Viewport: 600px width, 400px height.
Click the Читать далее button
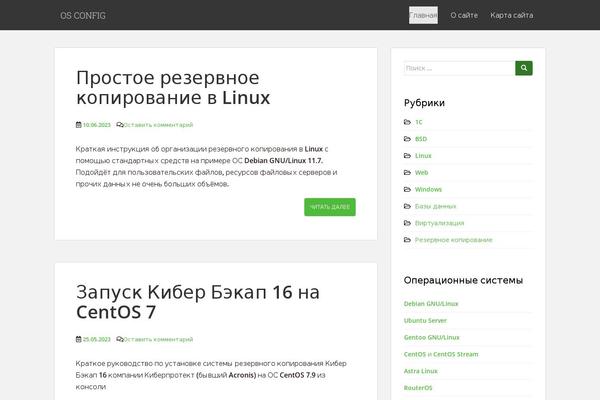point(330,207)
